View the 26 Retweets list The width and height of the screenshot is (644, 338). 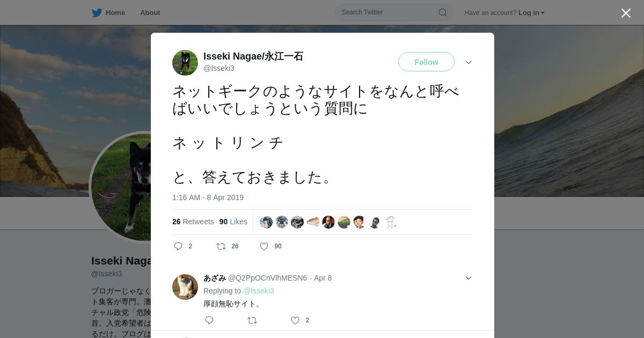coord(193,222)
